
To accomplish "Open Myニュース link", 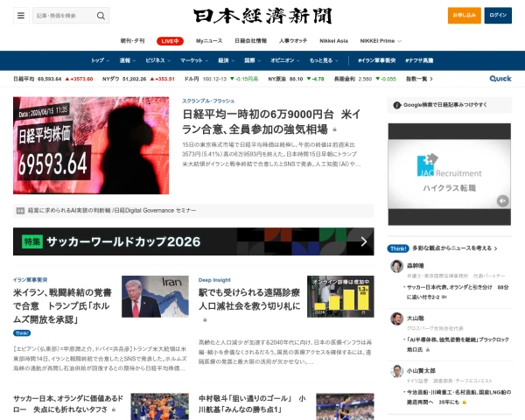I will [209, 41].
